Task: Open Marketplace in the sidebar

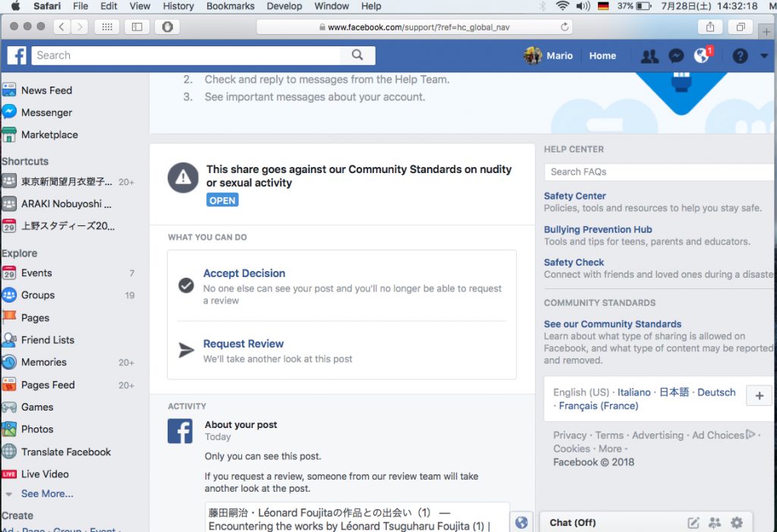Action: point(49,134)
